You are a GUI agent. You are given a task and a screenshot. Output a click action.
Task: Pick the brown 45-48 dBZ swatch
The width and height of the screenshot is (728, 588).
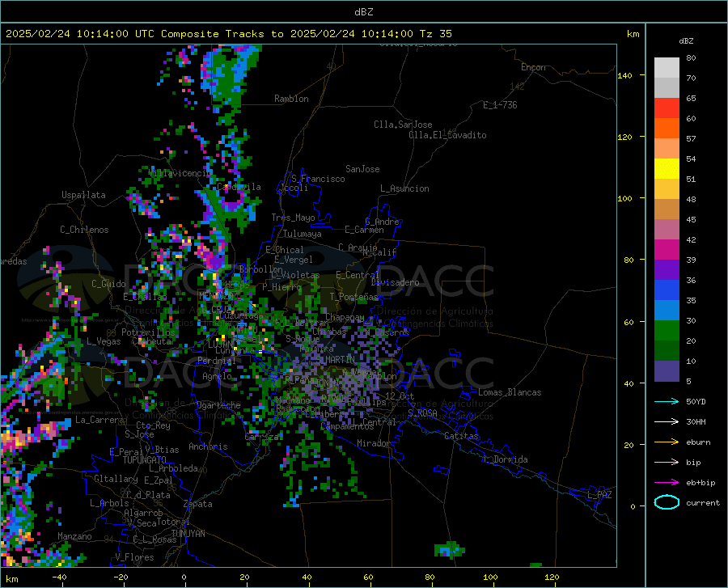click(x=667, y=209)
